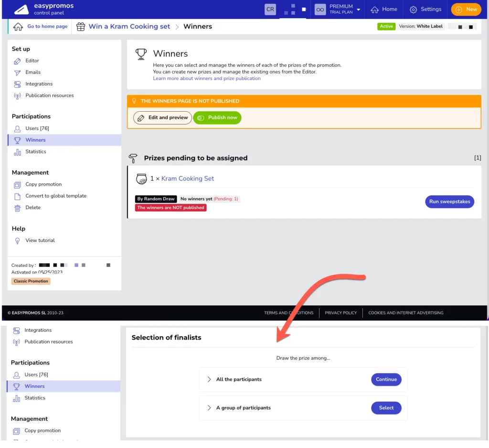Click the large trophy icon by the Winners heading
The image size is (489, 448).
pyautogui.click(x=141, y=54)
